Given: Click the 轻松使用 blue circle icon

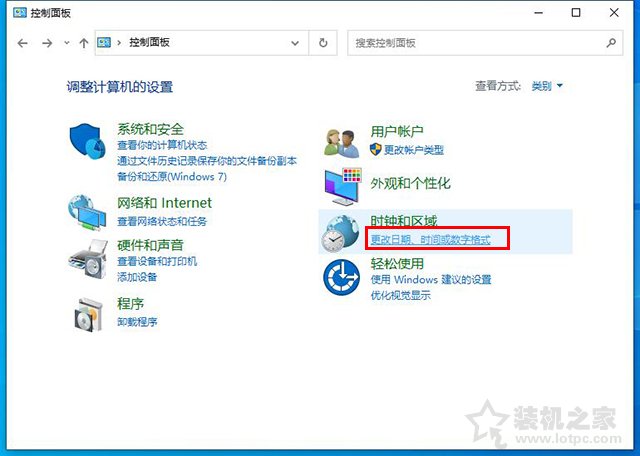Looking at the screenshot, I should pyautogui.click(x=341, y=278).
